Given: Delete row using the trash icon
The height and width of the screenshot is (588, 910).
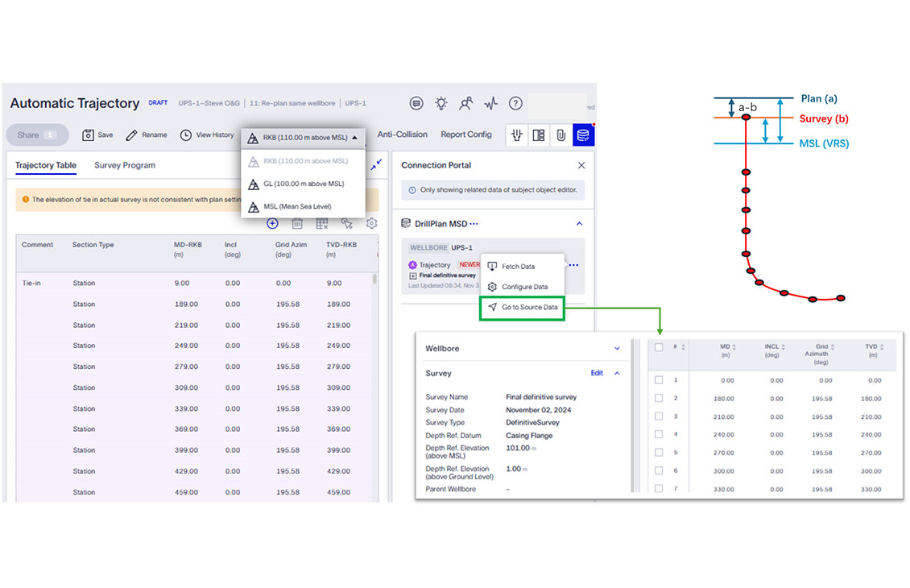Looking at the screenshot, I should pyautogui.click(x=297, y=224).
